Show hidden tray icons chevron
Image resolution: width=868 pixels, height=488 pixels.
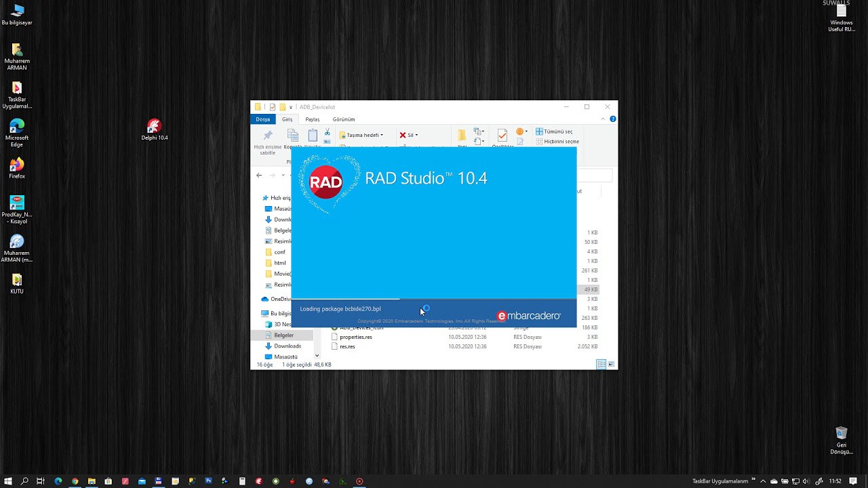point(763,481)
